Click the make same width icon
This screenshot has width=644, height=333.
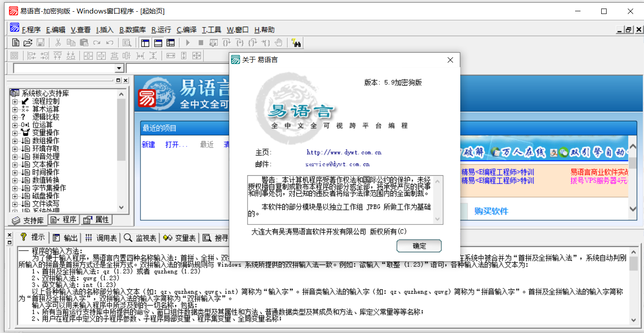pyautogui.click(x=171, y=56)
